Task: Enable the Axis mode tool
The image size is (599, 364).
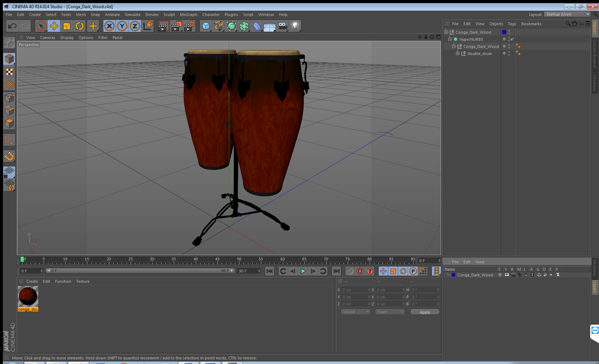Action: (9, 140)
